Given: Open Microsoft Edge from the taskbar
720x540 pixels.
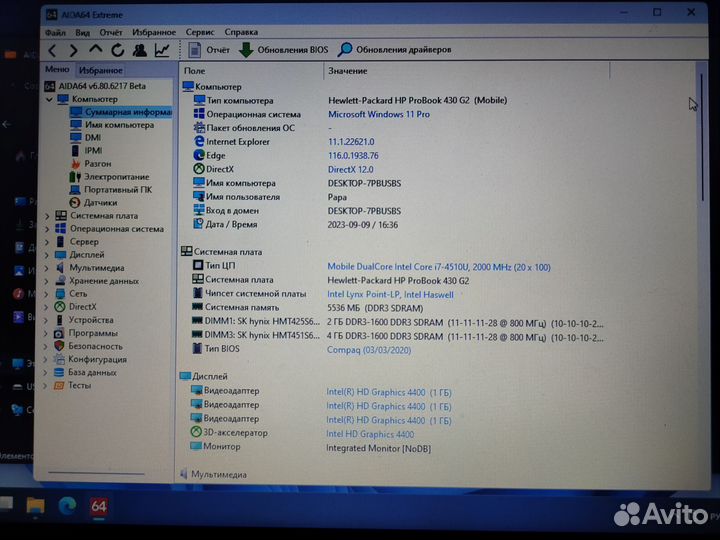Looking at the screenshot, I should 67,506.
